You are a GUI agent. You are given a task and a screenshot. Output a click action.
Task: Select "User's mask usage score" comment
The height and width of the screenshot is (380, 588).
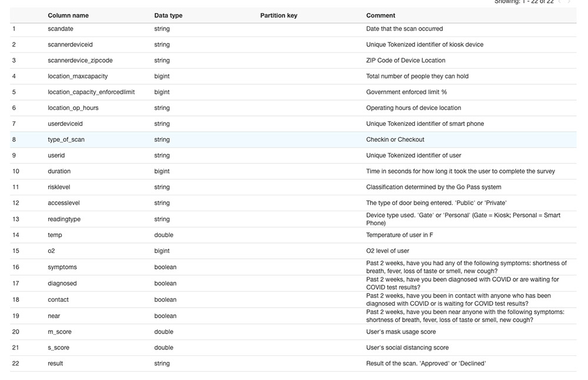[401, 332]
